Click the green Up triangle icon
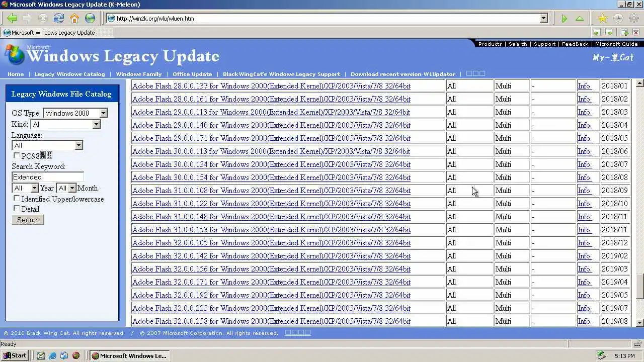 pyautogui.click(x=580, y=19)
